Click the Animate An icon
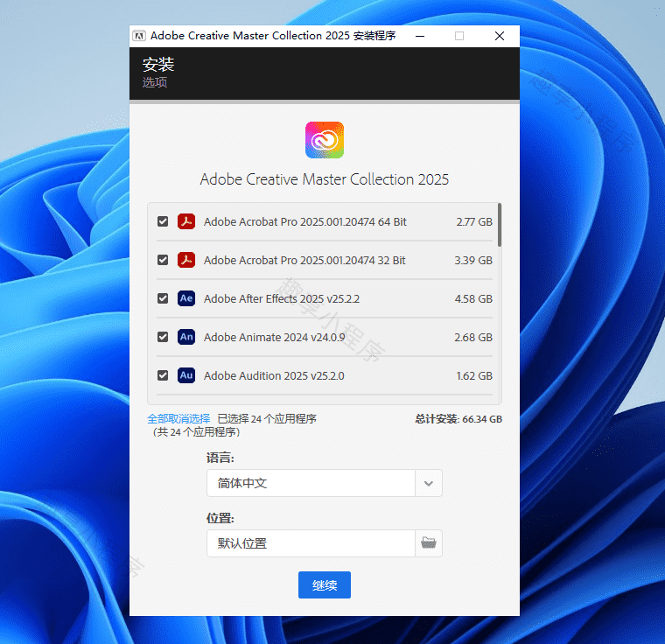 pyautogui.click(x=186, y=337)
